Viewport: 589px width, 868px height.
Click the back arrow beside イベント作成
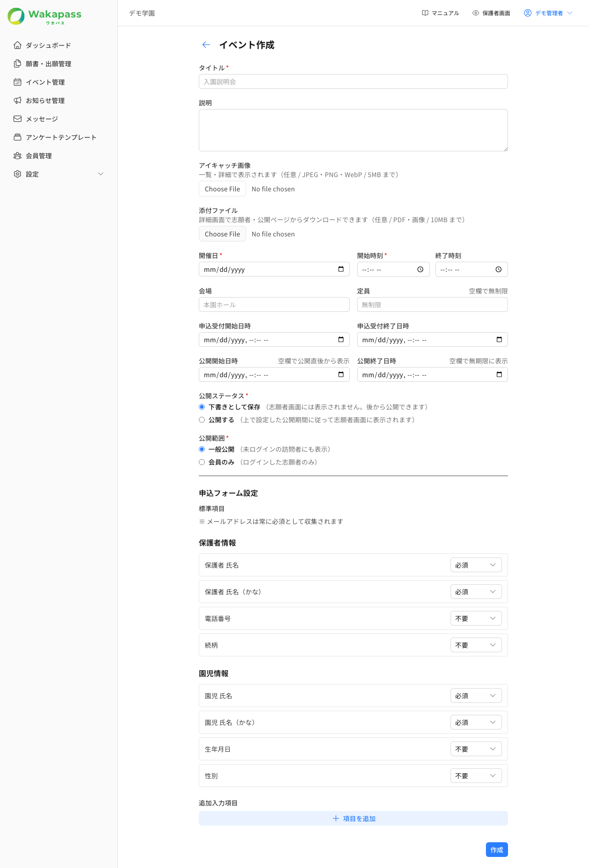coord(206,45)
